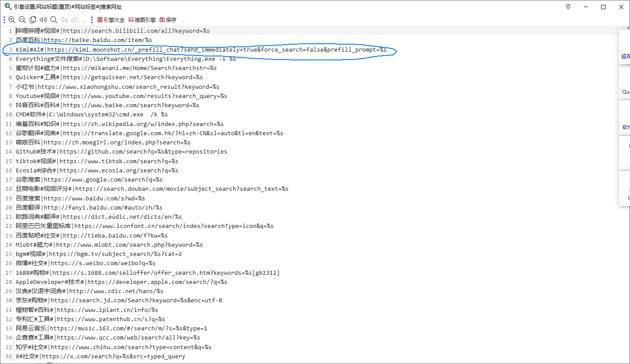Image resolution: width=630 pixels, height=364 pixels.
Task: Click the 微博#社交# weibo line
Action: tap(86, 263)
